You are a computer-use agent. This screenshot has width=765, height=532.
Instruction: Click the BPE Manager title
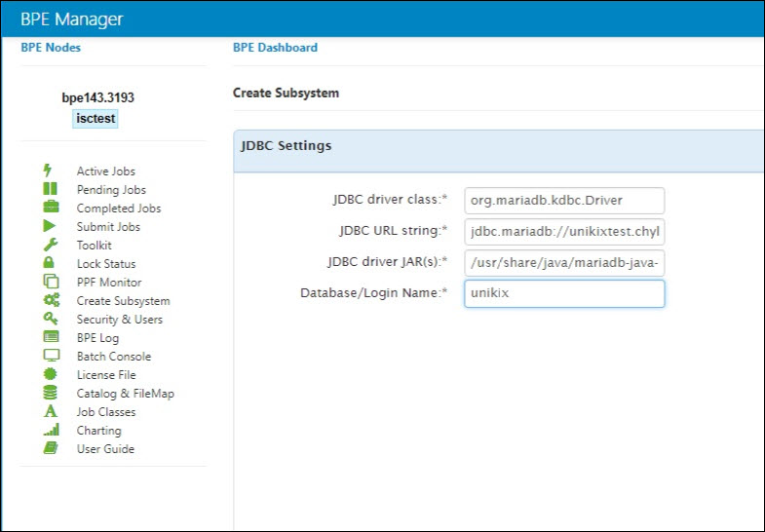click(x=72, y=19)
